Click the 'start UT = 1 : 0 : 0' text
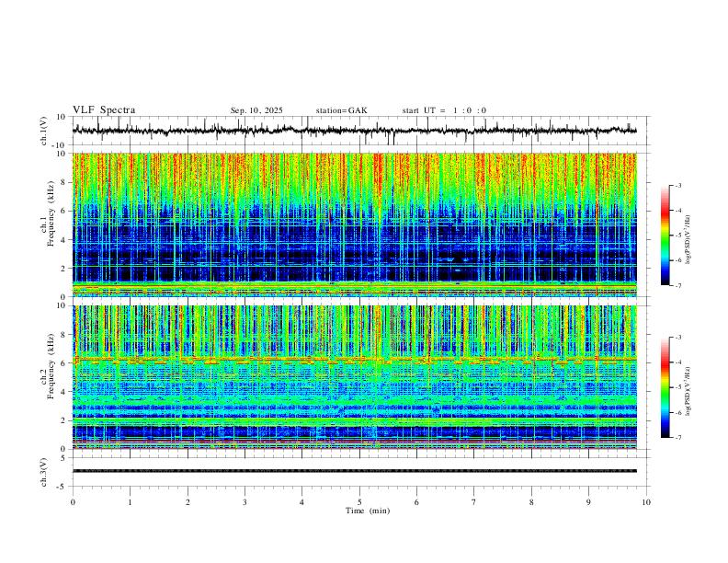The image size is (728, 563). tap(444, 110)
